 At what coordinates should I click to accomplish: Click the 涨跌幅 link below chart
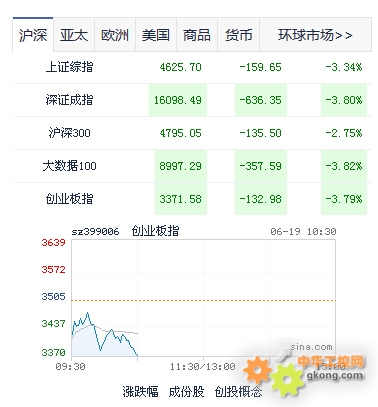[x=140, y=391]
